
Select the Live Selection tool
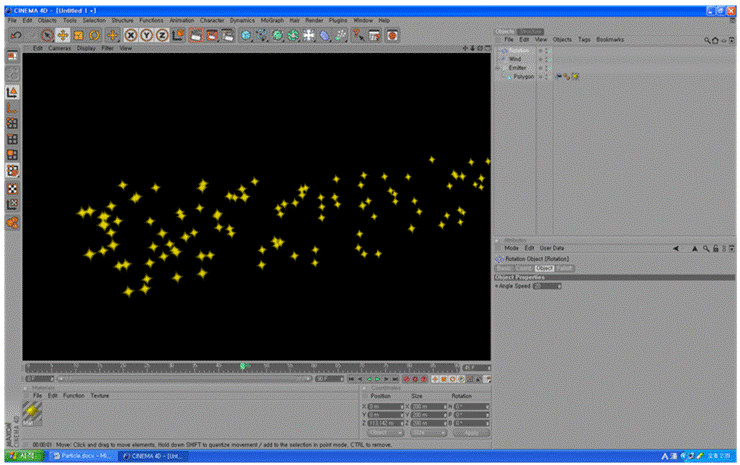tap(47, 35)
